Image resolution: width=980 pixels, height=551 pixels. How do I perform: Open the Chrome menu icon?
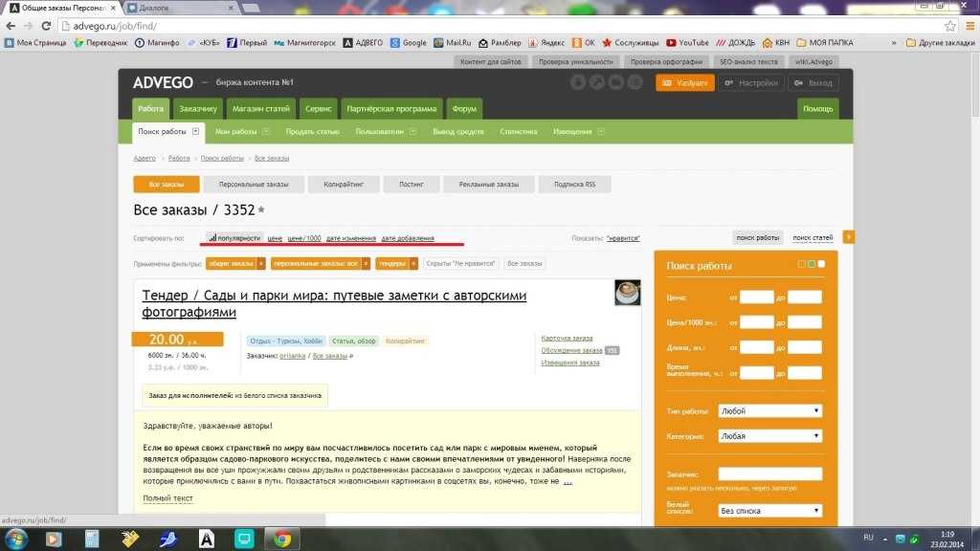tap(970, 26)
